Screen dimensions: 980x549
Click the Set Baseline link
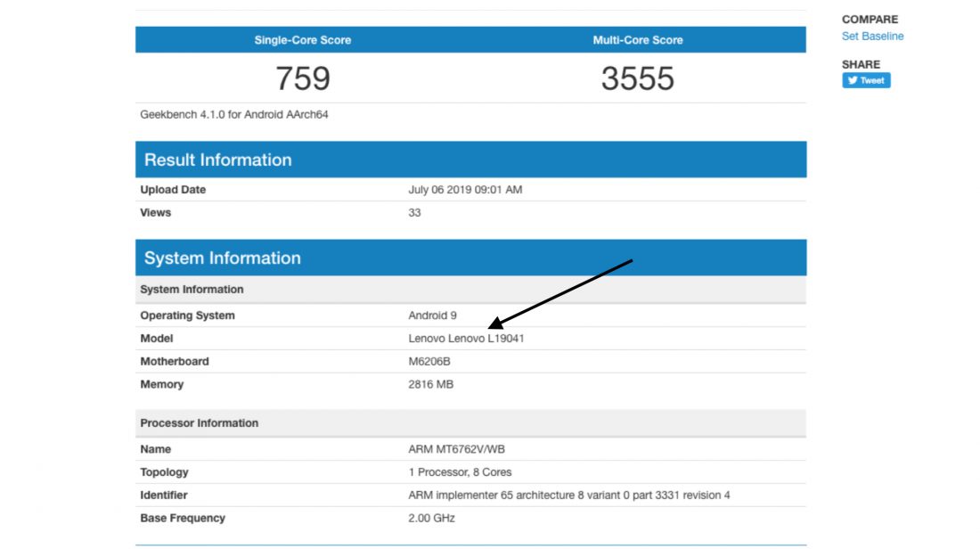coord(872,37)
